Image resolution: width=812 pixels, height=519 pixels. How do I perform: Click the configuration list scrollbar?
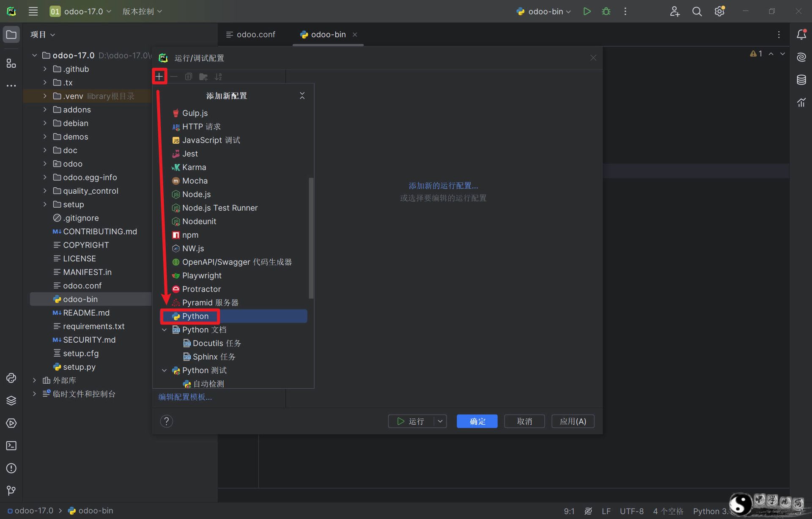[x=311, y=238]
